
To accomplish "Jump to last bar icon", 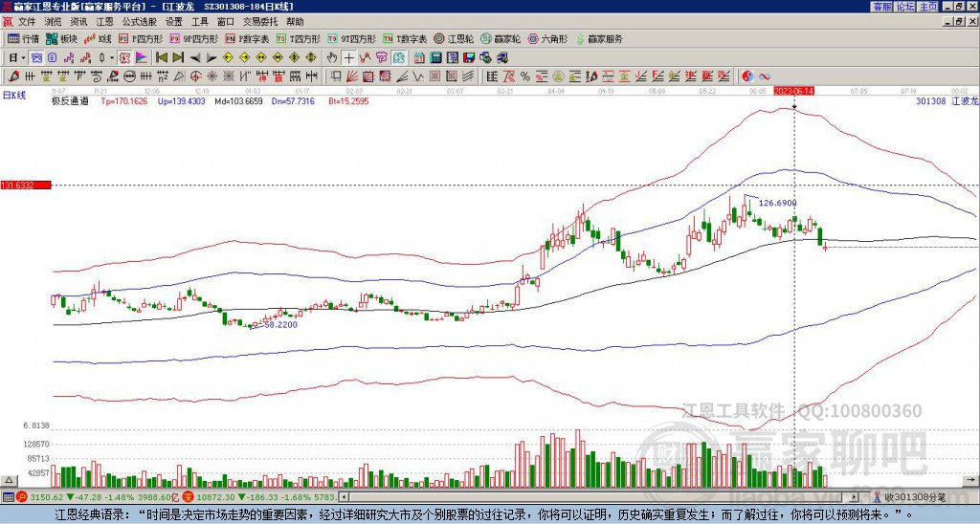I will 178,58.
